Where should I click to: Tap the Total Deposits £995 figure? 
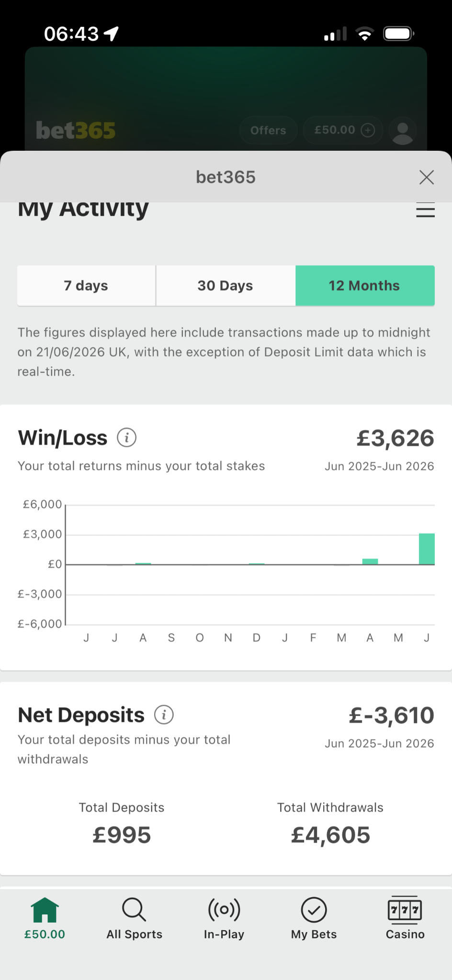point(122,835)
